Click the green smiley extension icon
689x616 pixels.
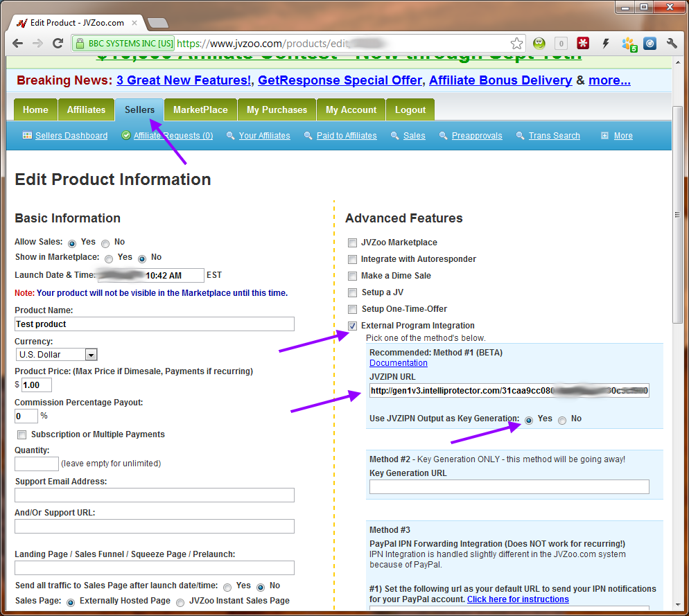click(539, 44)
